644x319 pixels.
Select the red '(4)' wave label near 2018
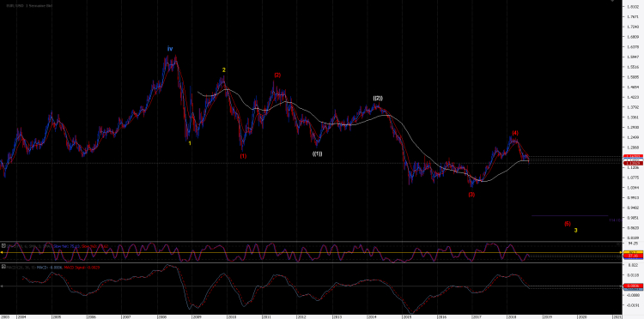tap(515, 133)
